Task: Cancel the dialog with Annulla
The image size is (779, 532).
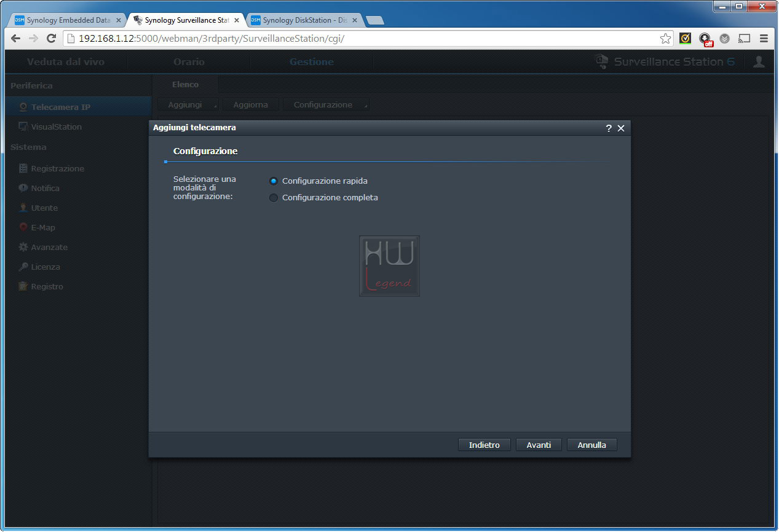Action: pyautogui.click(x=591, y=445)
